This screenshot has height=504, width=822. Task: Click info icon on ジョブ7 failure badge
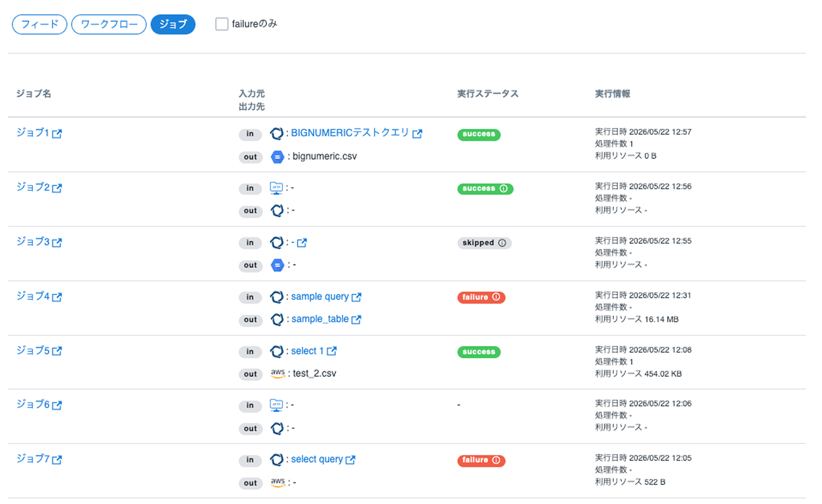point(496,461)
